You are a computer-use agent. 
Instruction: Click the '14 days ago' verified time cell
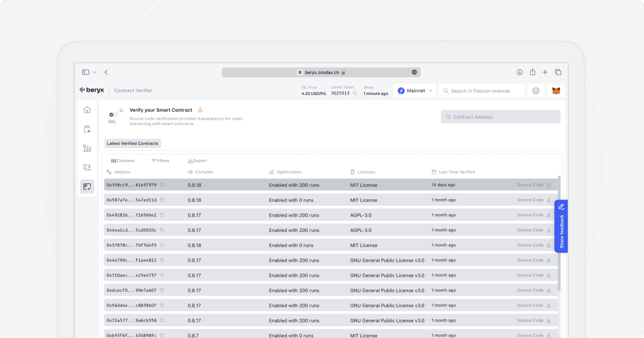(443, 185)
